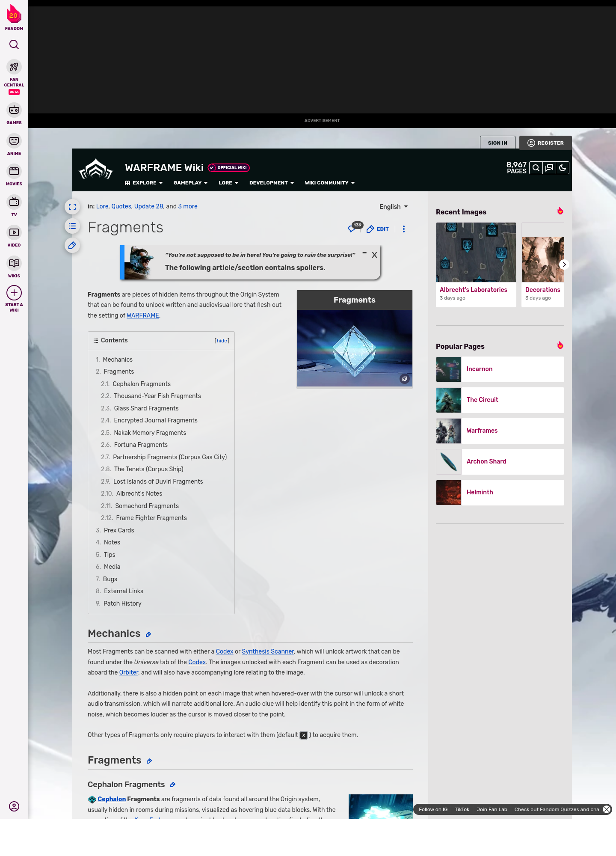Open the article more-actions kebab menu
The height and width of the screenshot is (856, 616).
point(404,229)
